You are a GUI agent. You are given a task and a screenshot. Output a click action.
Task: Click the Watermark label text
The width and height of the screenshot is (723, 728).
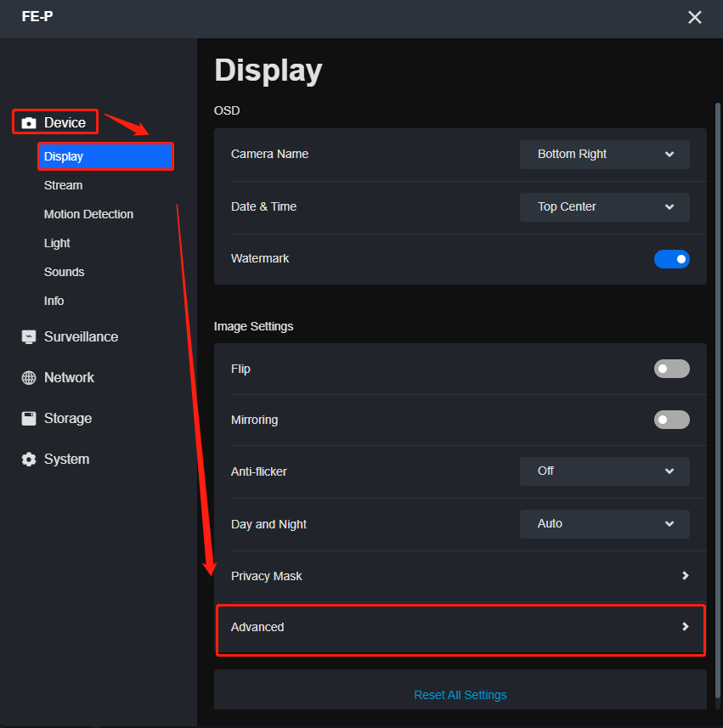(x=260, y=258)
